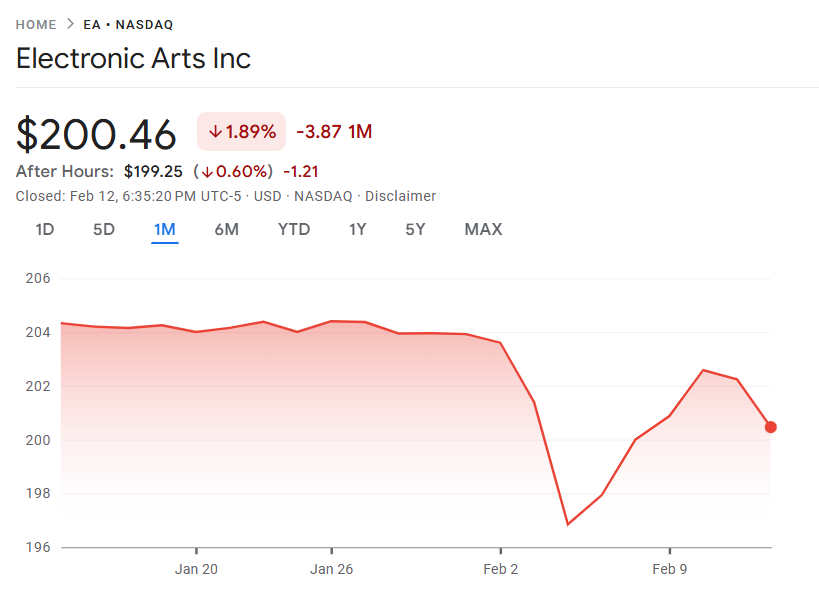Click the $200.46 current price
819x591 pixels.
click(96, 134)
